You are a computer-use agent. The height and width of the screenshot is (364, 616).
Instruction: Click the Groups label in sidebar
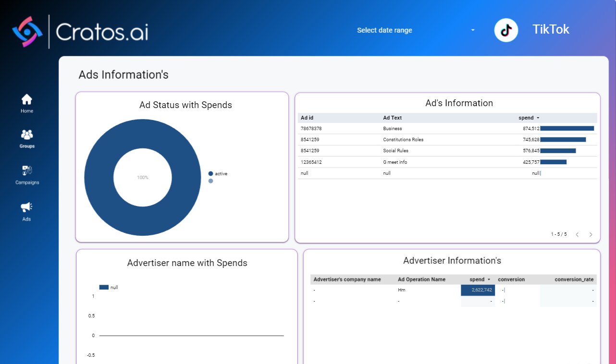click(x=27, y=146)
